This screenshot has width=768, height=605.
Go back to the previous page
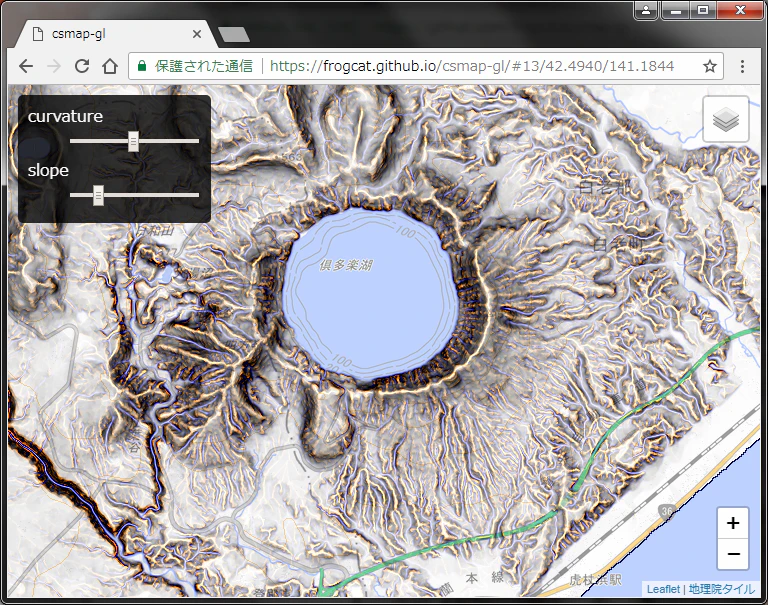pos(25,66)
